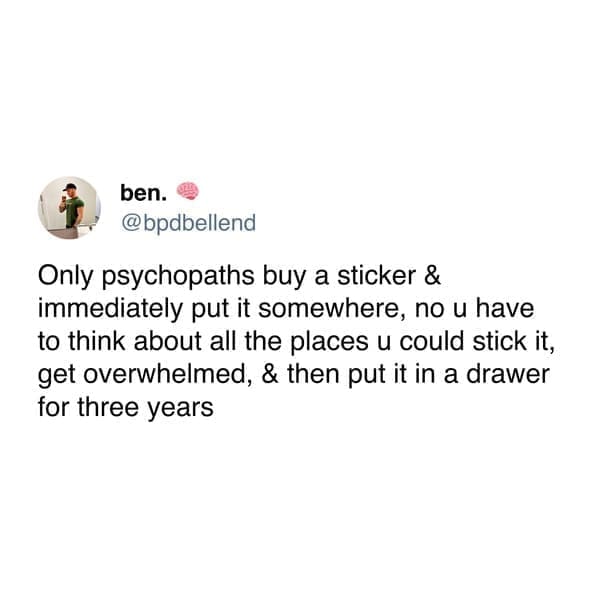Open ben.'s circular profile picture
Viewport: 599px width, 599px height.
click(69, 208)
